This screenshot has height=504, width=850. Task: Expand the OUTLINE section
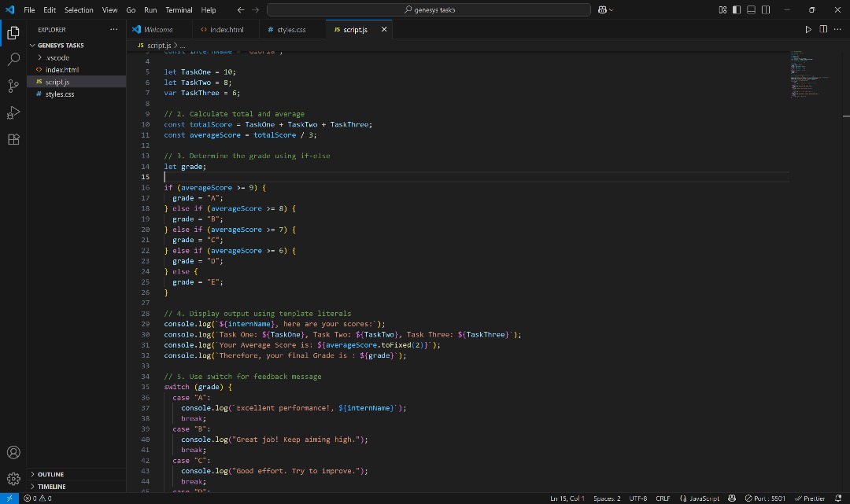click(x=76, y=474)
